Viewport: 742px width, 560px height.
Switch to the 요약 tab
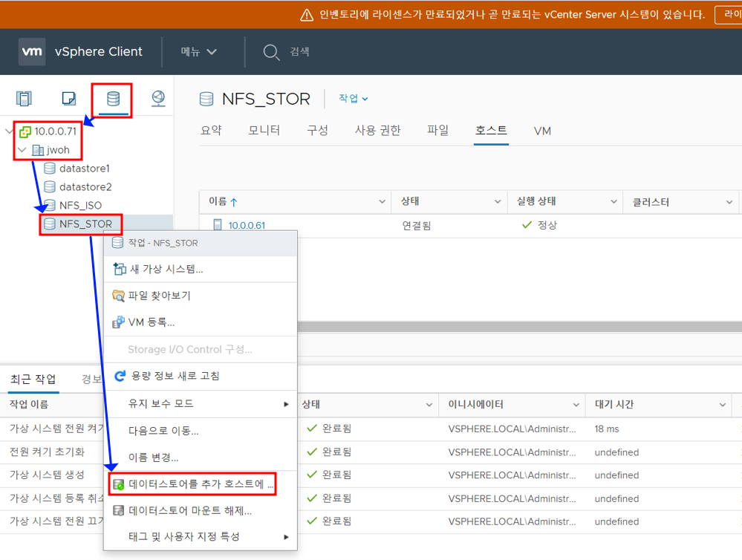coord(211,130)
